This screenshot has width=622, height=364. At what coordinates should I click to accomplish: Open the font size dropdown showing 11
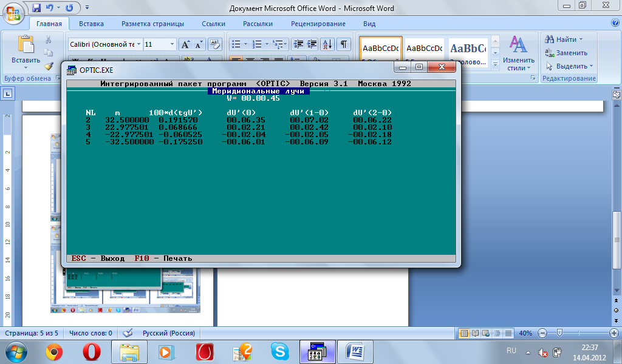[172, 44]
